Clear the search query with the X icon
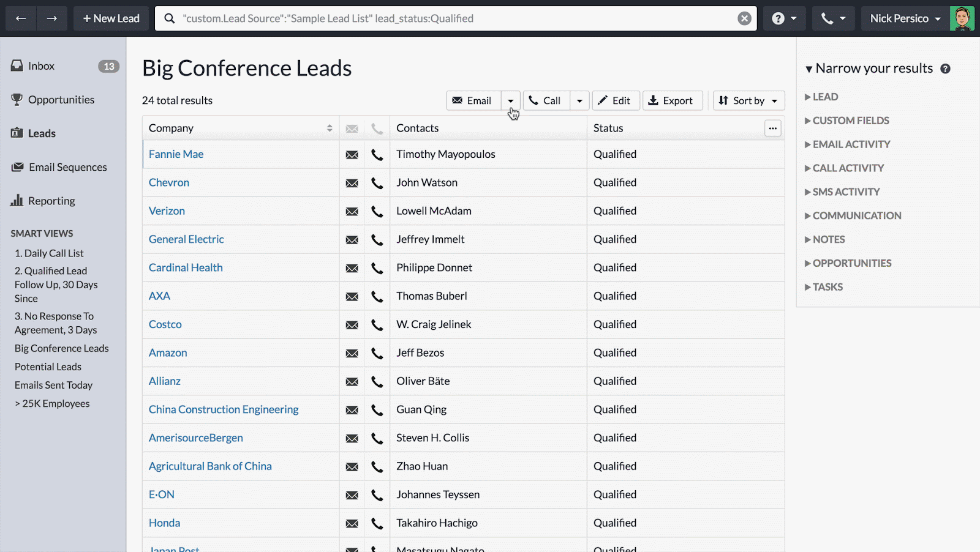The image size is (980, 552). pyautogui.click(x=744, y=18)
